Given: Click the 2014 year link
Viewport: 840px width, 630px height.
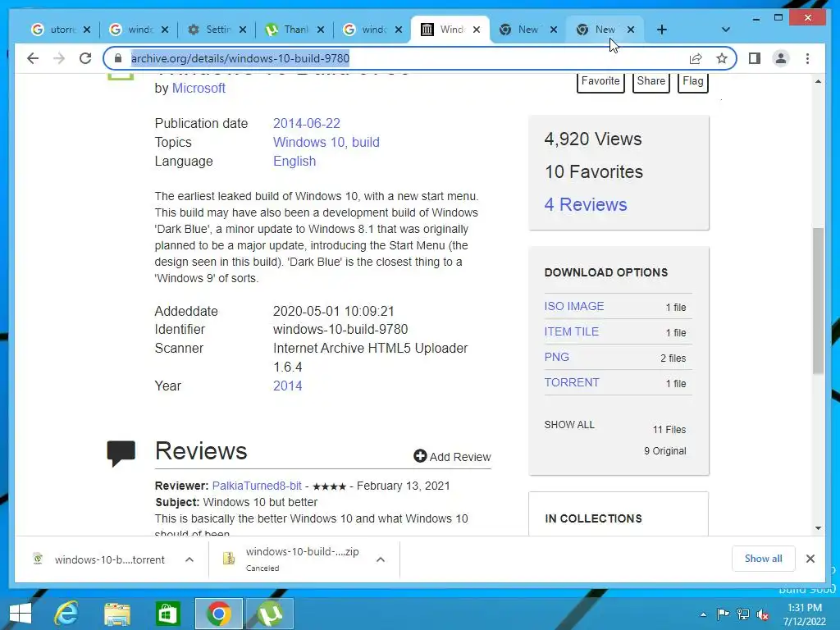Looking at the screenshot, I should tap(288, 386).
